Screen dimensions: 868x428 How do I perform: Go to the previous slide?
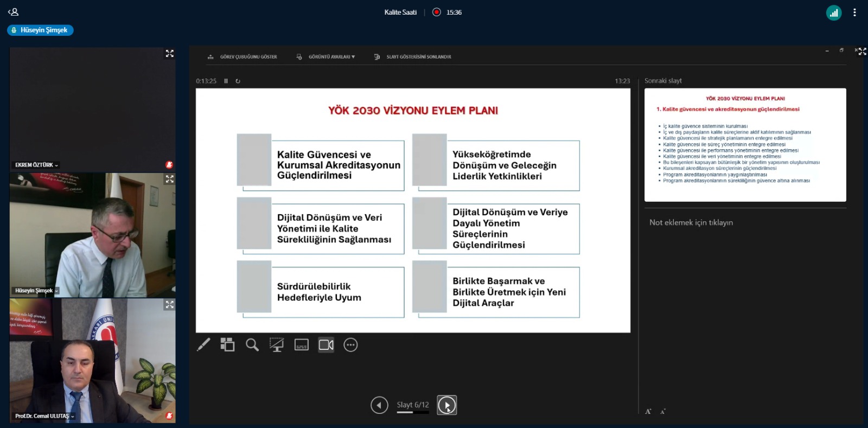pos(379,405)
